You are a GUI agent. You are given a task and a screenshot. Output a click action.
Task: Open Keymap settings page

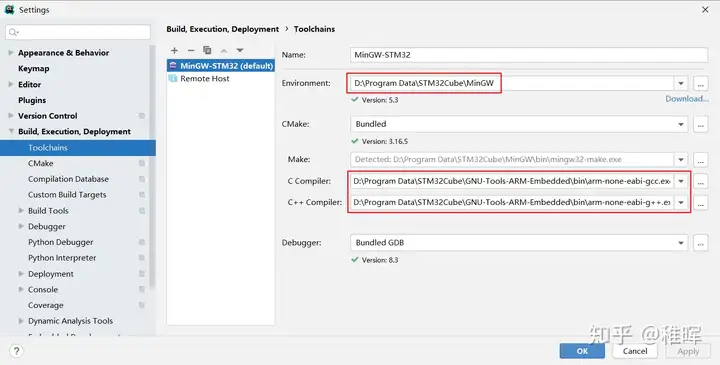point(34,69)
